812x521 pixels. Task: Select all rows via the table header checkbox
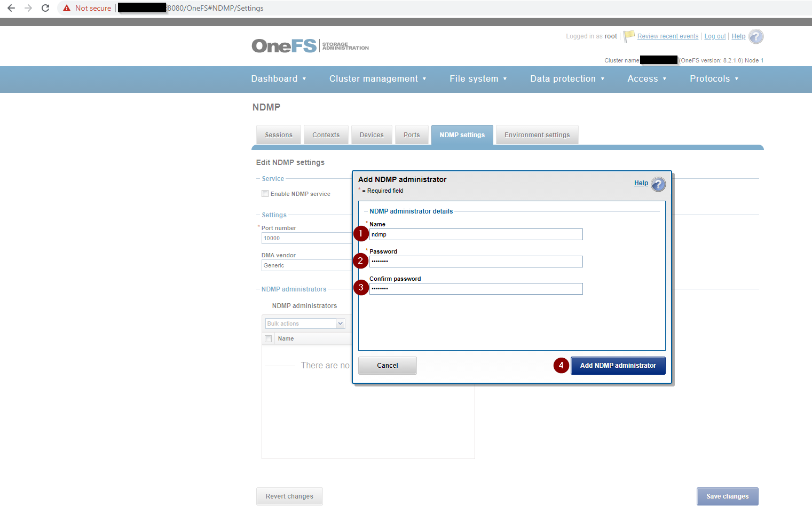coord(269,338)
